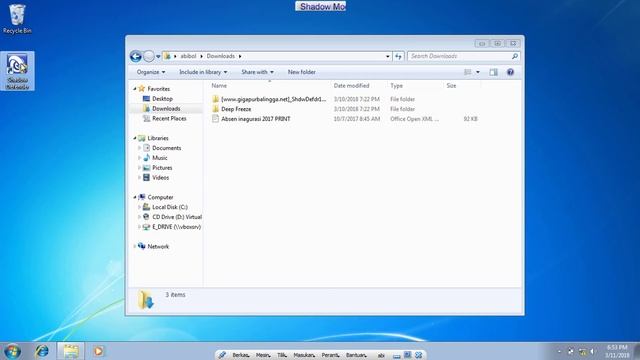Click the Absen inagurasi document icon

coord(216,119)
